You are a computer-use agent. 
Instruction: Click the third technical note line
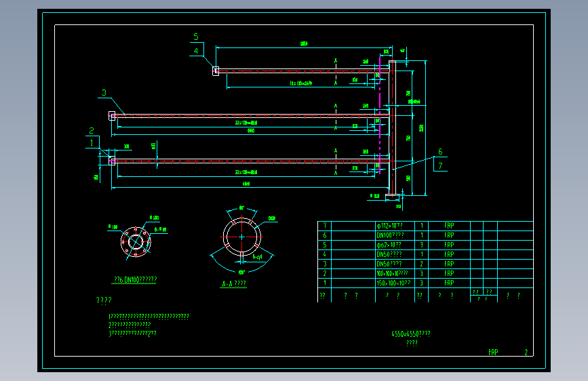[132, 334]
